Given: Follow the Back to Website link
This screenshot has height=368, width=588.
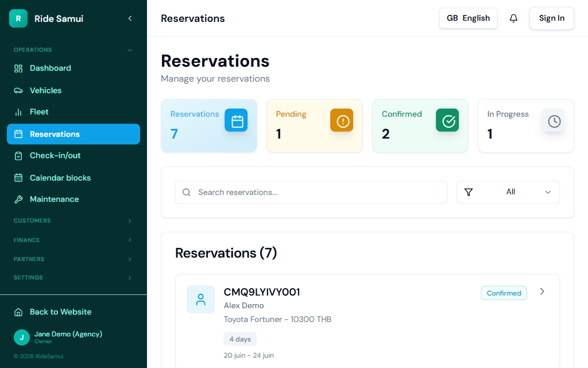Looking at the screenshot, I should tap(73, 312).
